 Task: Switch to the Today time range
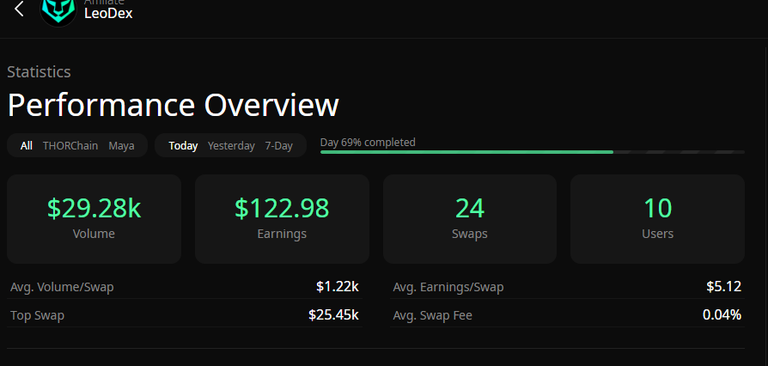coord(183,146)
